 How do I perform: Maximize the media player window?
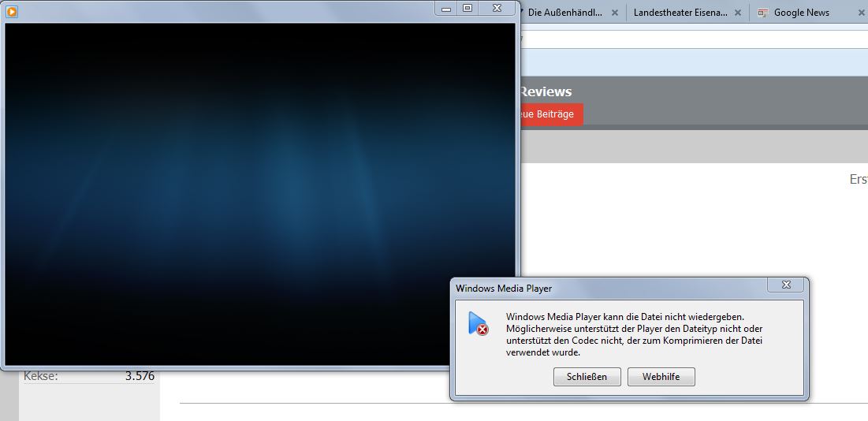[468, 9]
